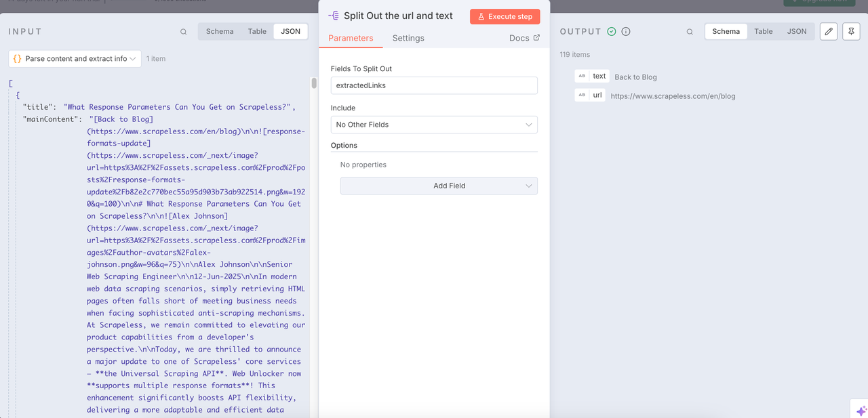Click the Fields To Split Out label
Viewport: 868px width, 418px height.
coord(361,69)
